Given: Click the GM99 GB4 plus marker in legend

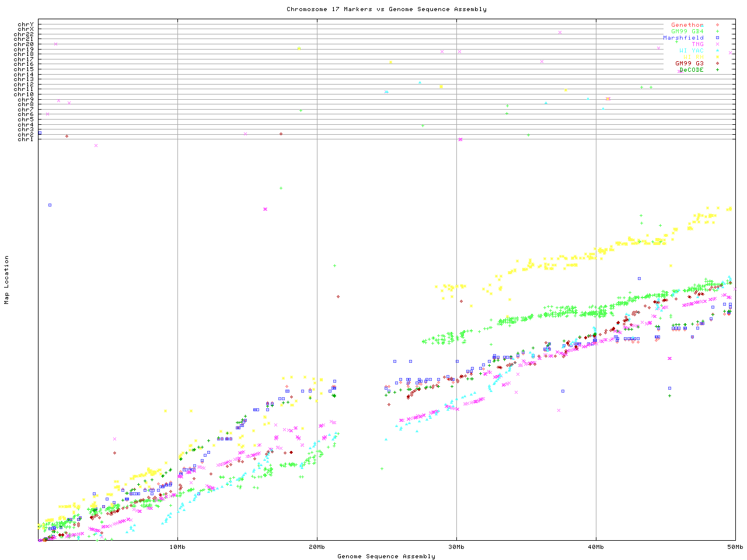Looking at the screenshot, I should pyautogui.click(x=717, y=32).
